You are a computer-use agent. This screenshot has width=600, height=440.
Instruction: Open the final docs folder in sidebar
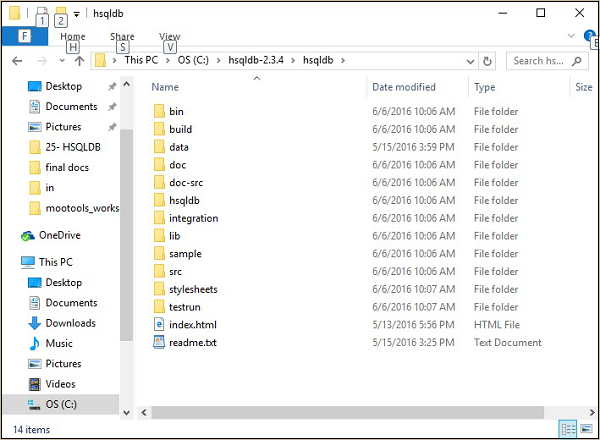pos(67,168)
